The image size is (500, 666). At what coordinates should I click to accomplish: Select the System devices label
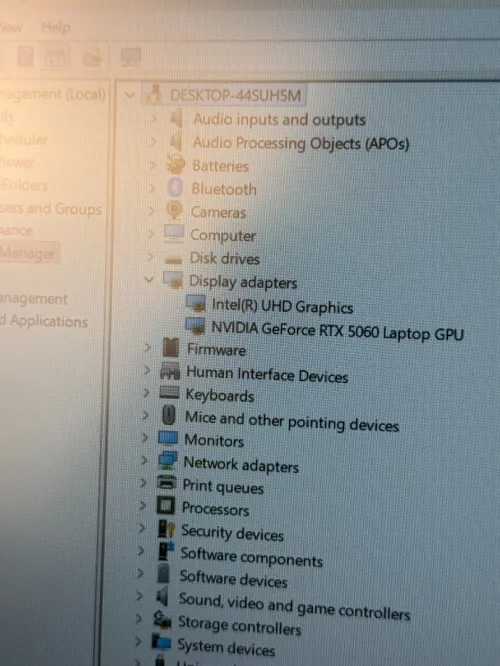tap(226, 647)
